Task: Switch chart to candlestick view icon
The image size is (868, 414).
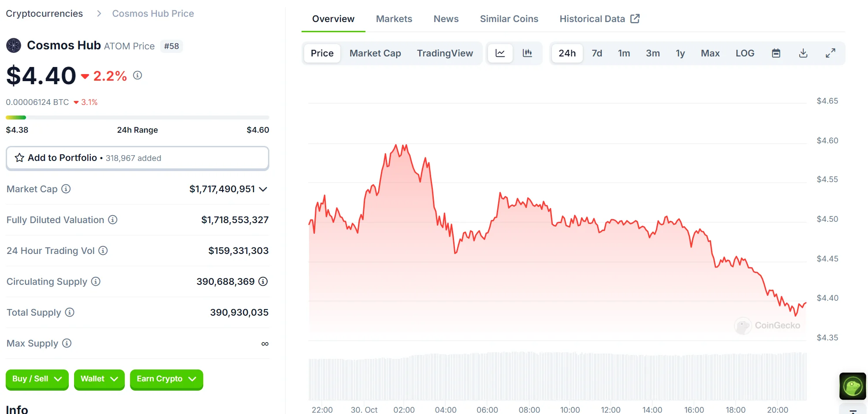Action: click(527, 53)
